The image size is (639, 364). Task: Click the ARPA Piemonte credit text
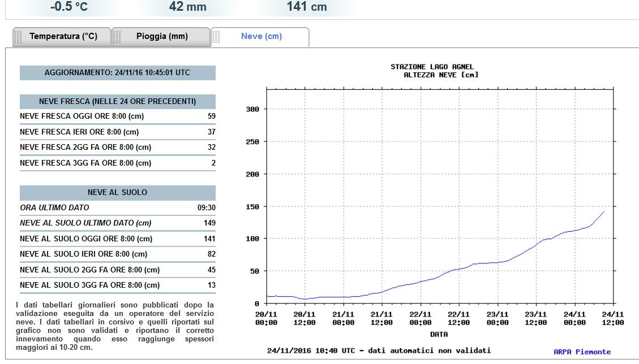tap(582, 352)
